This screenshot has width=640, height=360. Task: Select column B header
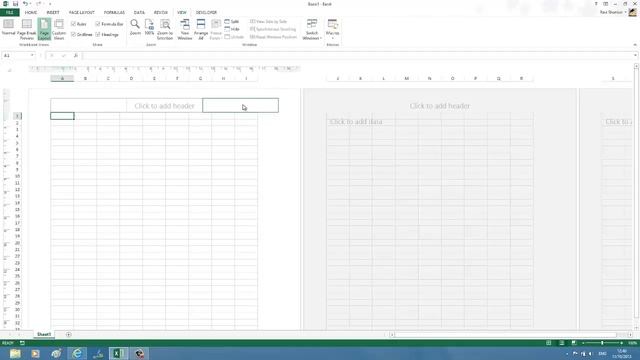tap(85, 78)
